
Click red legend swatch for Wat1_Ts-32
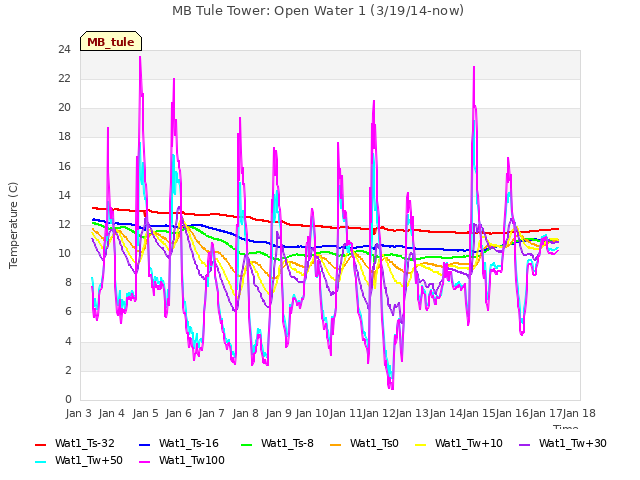[x=41, y=444]
